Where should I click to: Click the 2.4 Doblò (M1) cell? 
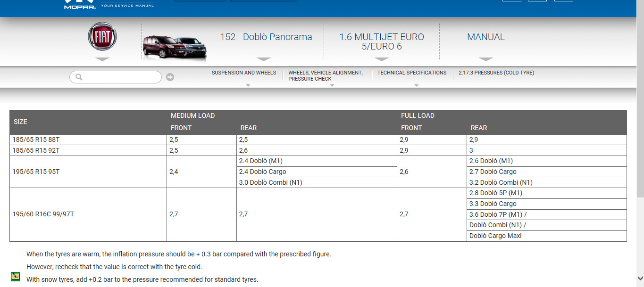317,161
